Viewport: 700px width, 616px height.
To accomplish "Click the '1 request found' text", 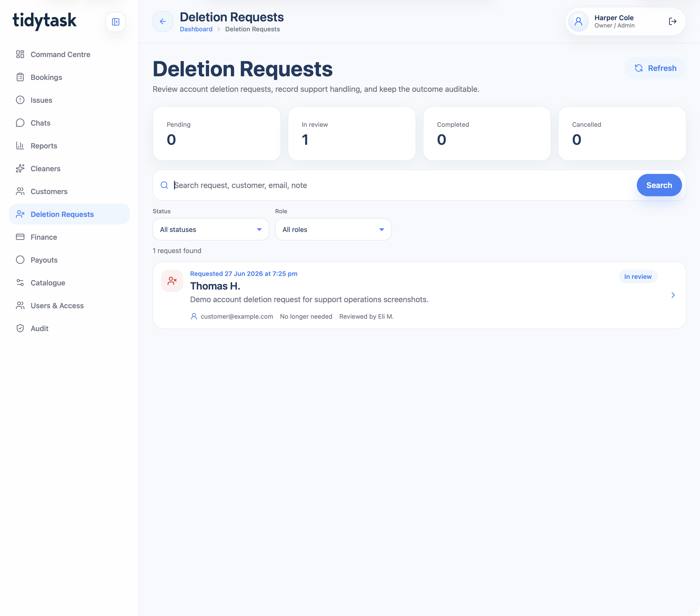I will [x=177, y=250].
